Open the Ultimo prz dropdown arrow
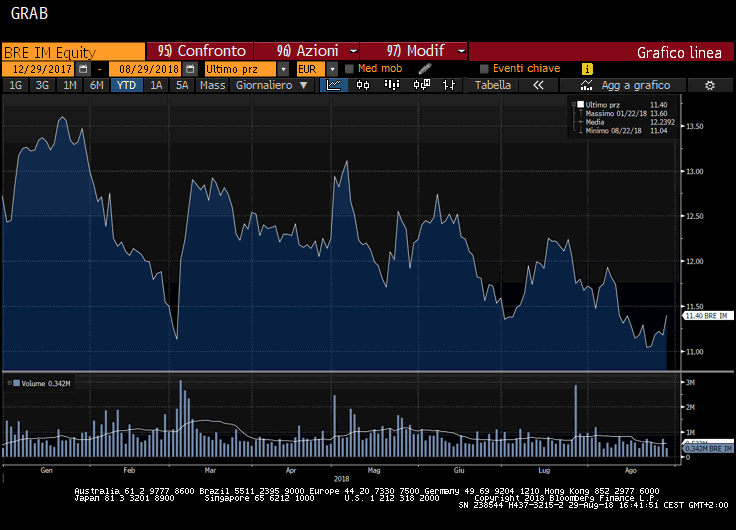736x530 pixels. click(283, 69)
